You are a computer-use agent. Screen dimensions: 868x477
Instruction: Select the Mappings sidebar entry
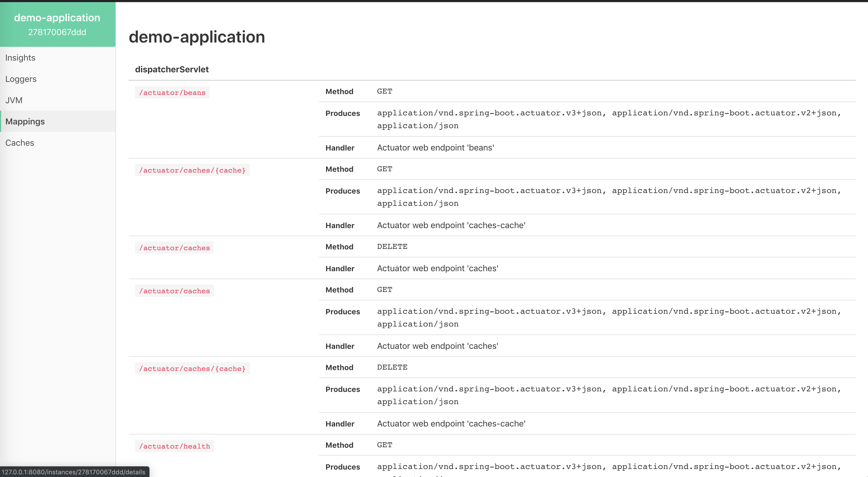25,121
